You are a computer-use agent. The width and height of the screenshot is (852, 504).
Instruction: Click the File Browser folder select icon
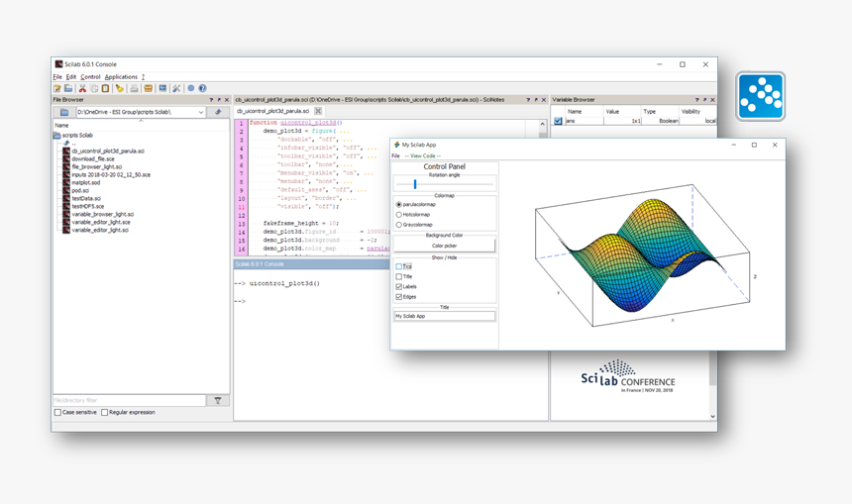(x=64, y=112)
